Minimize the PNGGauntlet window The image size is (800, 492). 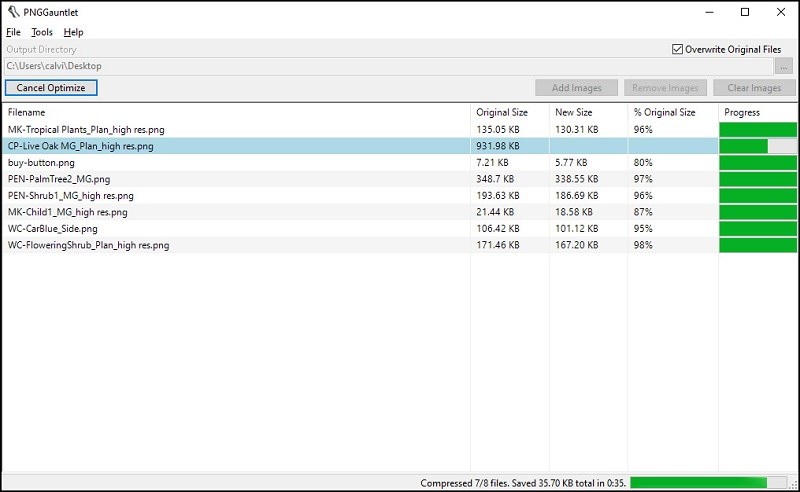(x=709, y=12)
